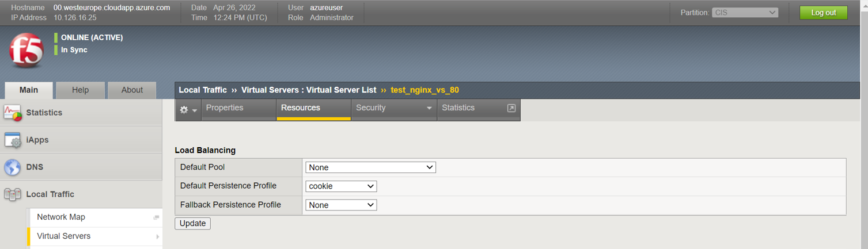The width and height of the screenshot is (868, 249).
Task: Click the Administrator role text
Action: point(332,18)
